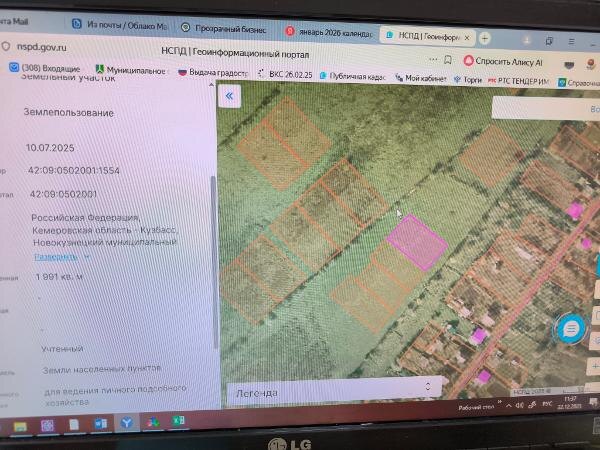Open the tabs overview icon near menu

pyautogui.click(x=549, y=41)
